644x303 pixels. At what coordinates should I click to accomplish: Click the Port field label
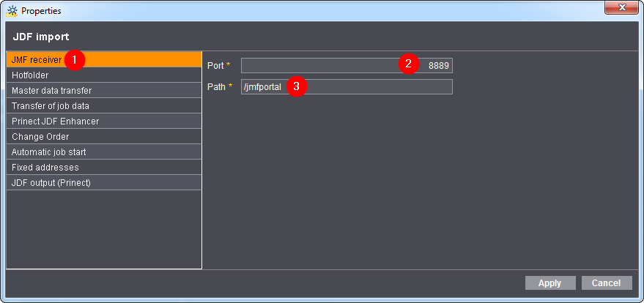[216, 66]
